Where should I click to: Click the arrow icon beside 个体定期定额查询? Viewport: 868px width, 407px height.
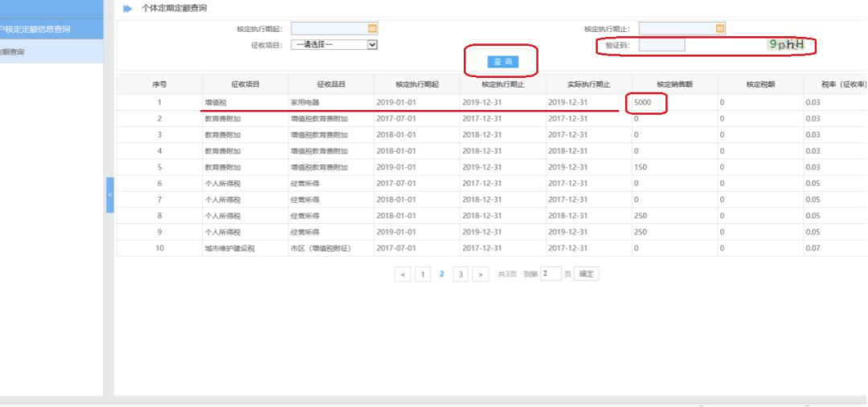pyautogui.click(x=126, y=8)
